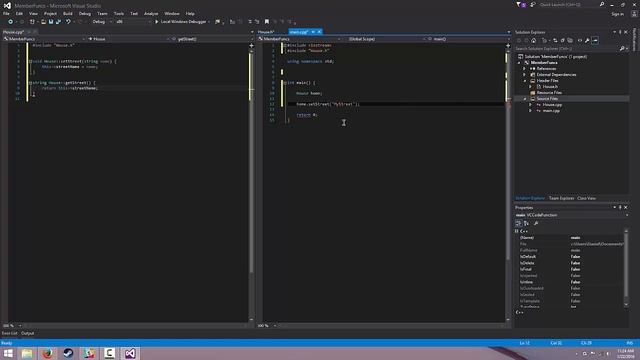Collapse the Source Files folder

[x=524, y=99]
